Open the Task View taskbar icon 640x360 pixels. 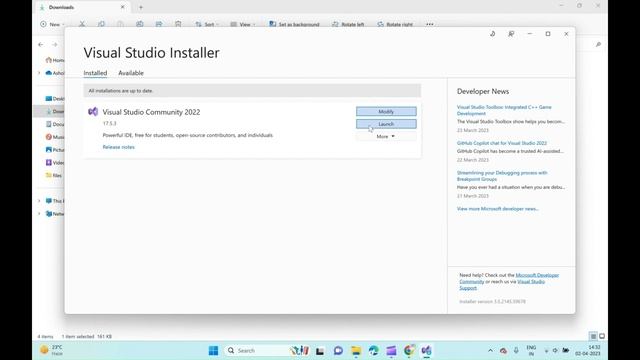click(320, 351)
